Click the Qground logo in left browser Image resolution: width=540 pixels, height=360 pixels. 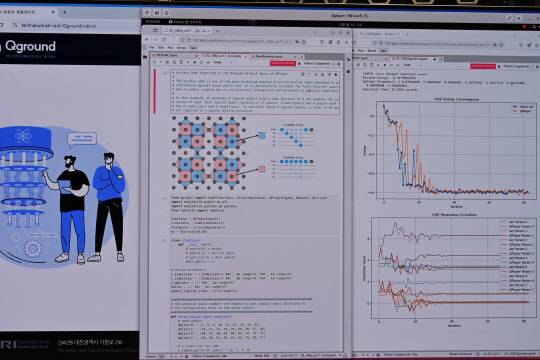click(30, 46)
